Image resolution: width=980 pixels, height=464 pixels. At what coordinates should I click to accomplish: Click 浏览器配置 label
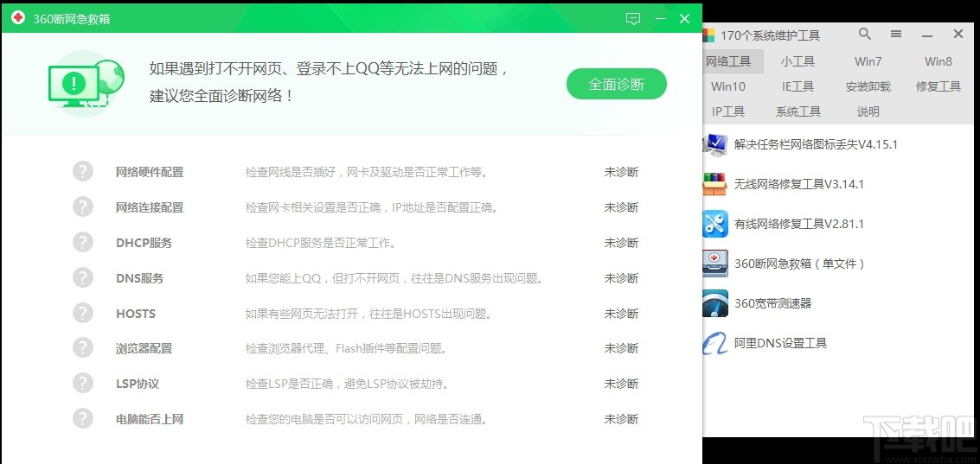click(144, 348)
